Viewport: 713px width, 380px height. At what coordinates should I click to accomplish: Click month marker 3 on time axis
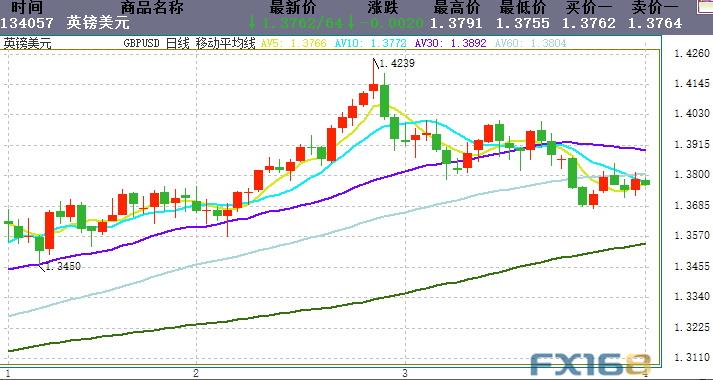point(404,373)
